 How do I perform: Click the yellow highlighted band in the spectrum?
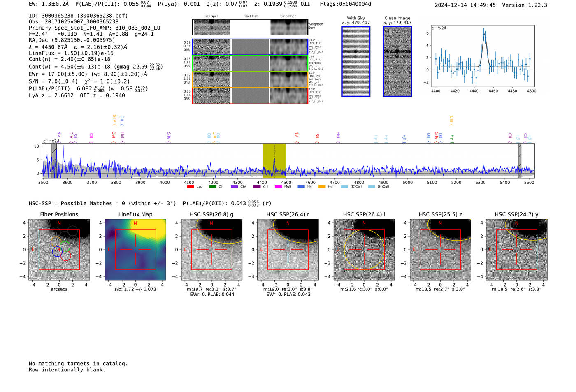click(x=274, y=161)
